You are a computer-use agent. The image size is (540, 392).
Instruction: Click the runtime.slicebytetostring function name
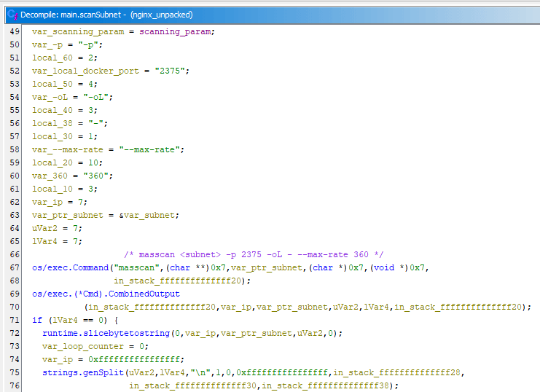point(105,333)
